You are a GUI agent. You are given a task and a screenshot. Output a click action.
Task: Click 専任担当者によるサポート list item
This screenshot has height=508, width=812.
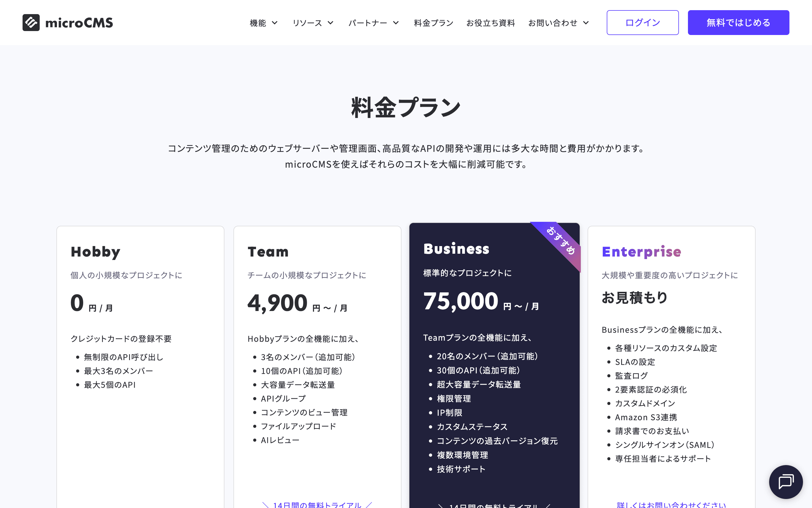(663, 459)
